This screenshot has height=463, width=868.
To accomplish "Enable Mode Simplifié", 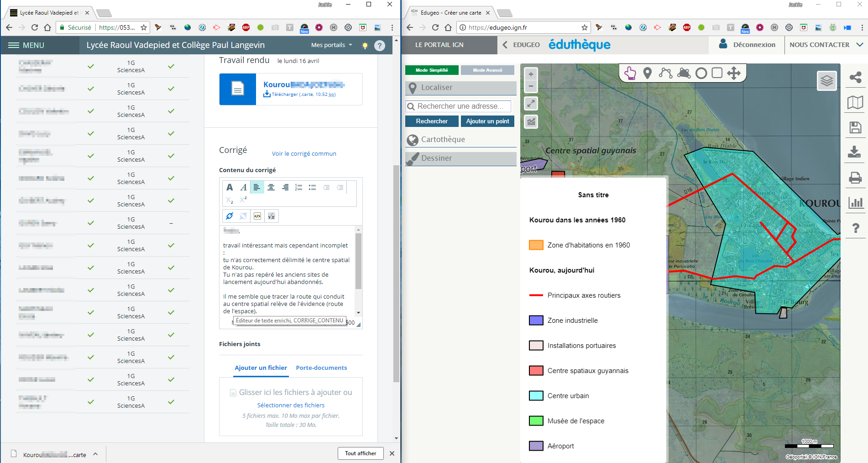I will point(432,70).
